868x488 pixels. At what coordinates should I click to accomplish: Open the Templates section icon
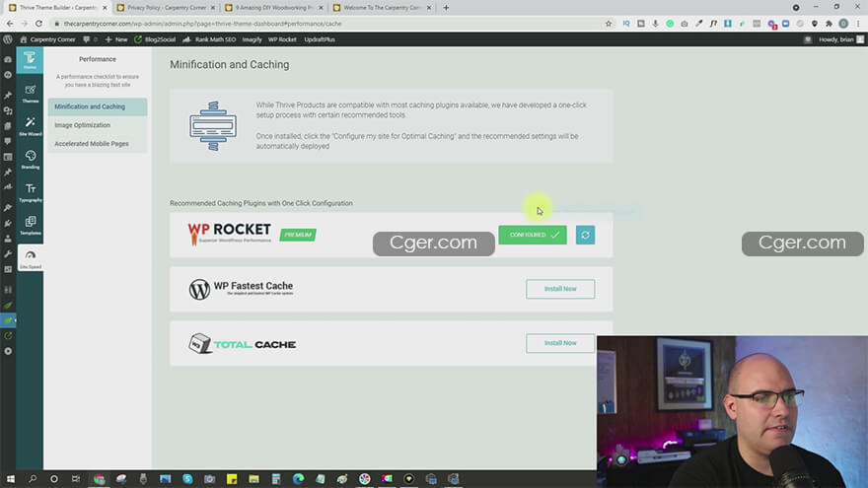(x=30, y=225)
